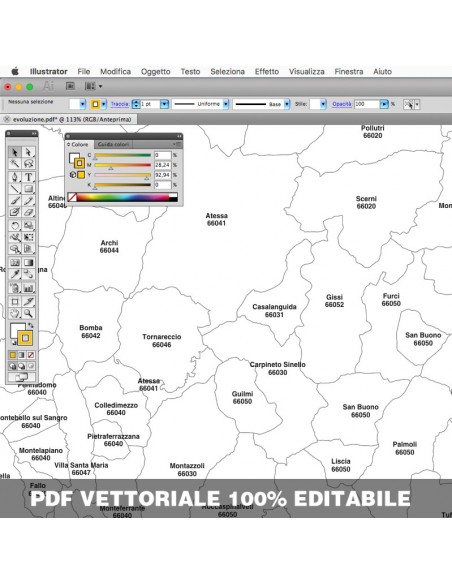Select the Zoom magnifier tool
This screenshot has width=452, height=584.
[29, 313]
